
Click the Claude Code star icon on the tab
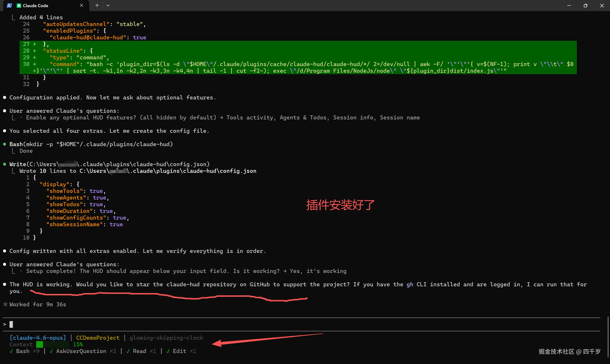point(19,5)
